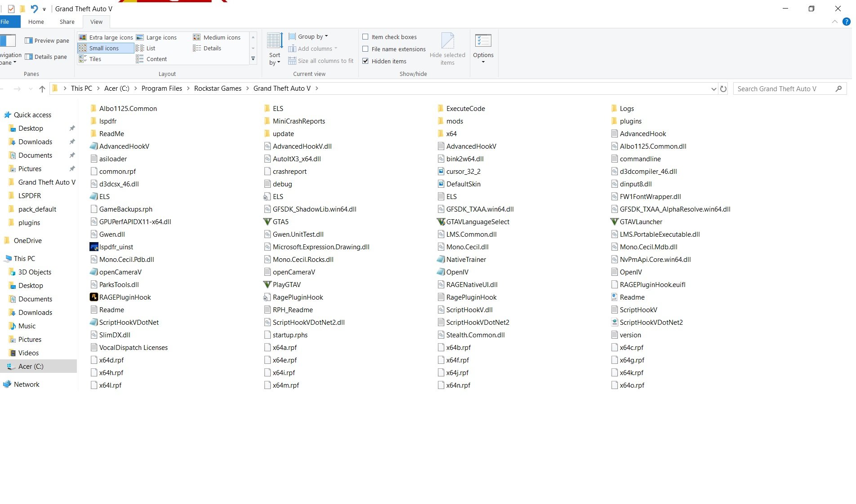
Task: Switch layout to Details view
Action: (x=207, y=48)
